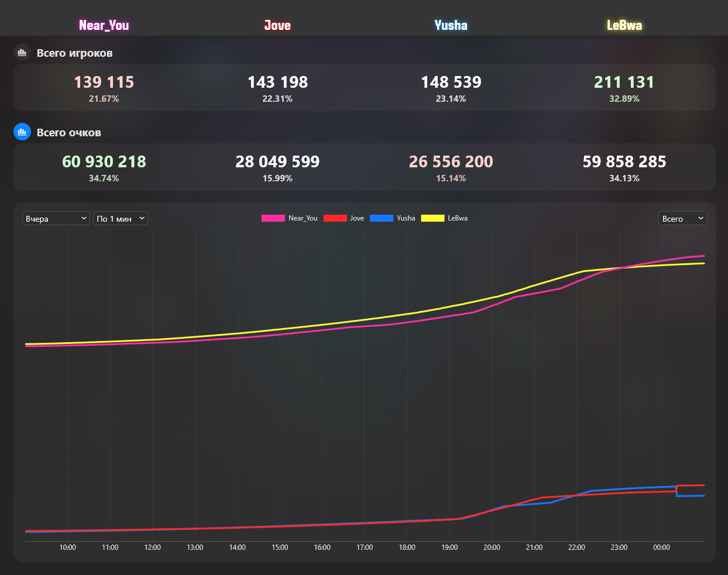Screen dimensions: 728x575
Task: Expand the По 1 мин interval dropdown
Action: 121,218
